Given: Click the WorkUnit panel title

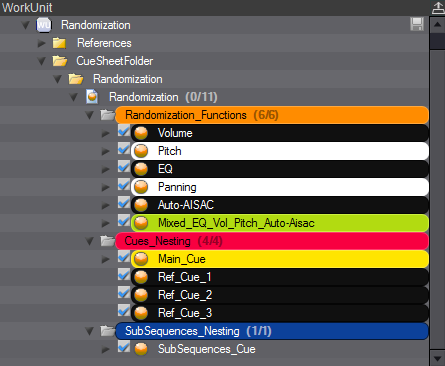Looking at the screenshot, I should [27, 7].
